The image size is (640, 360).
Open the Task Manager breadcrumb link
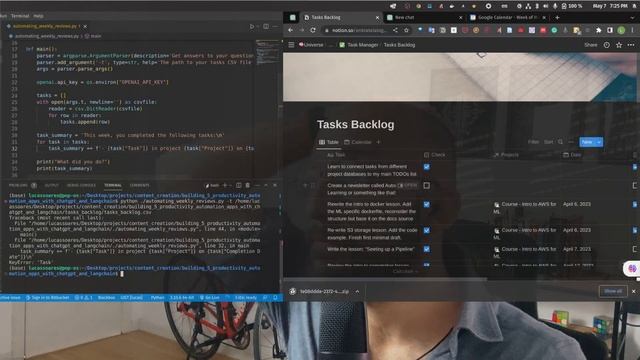359,45
